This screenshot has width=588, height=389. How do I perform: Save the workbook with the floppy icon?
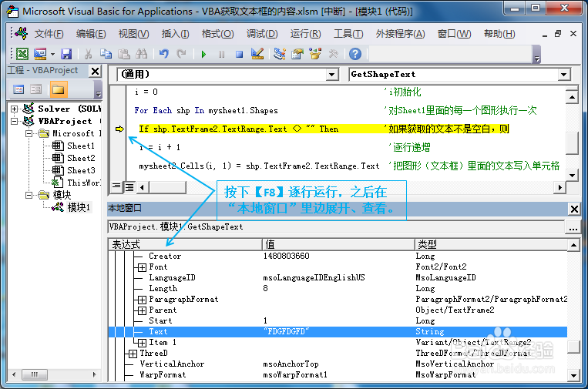tap(66, 54)
